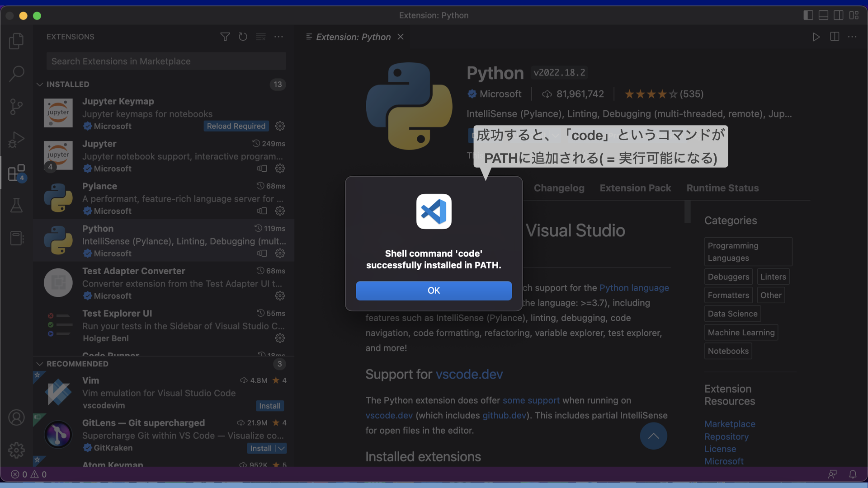Switch to the Changelog tab
Screen dimensions: 868x488
[x=559, y=188]
